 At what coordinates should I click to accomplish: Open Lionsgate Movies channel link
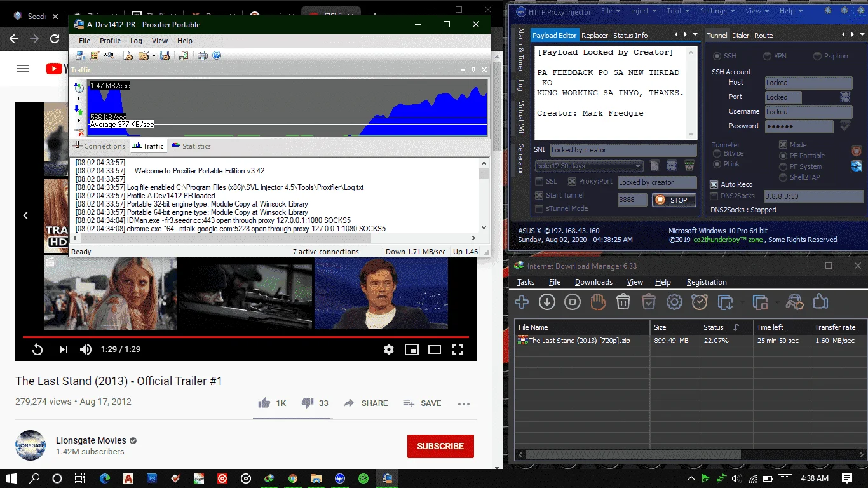91,440
